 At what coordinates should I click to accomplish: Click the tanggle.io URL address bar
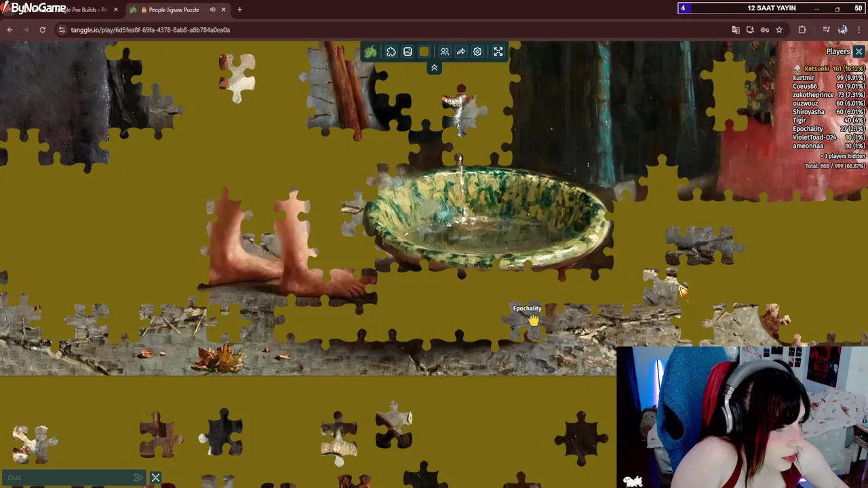[150, 30]
